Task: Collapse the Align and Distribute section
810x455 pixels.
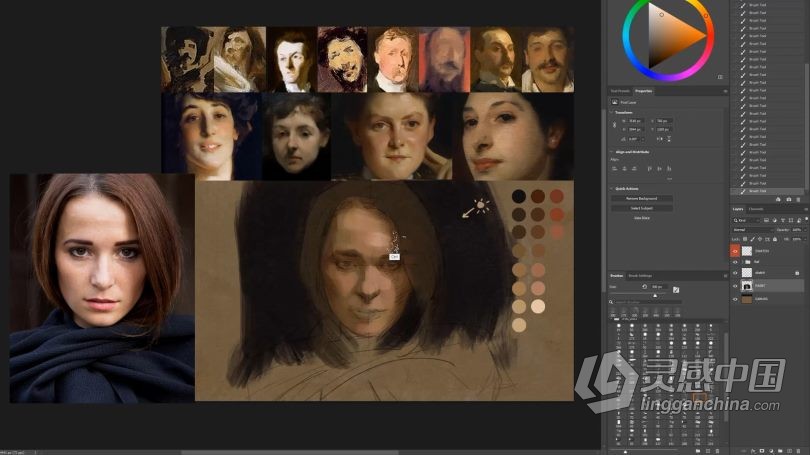Action: tap(611, 152)
